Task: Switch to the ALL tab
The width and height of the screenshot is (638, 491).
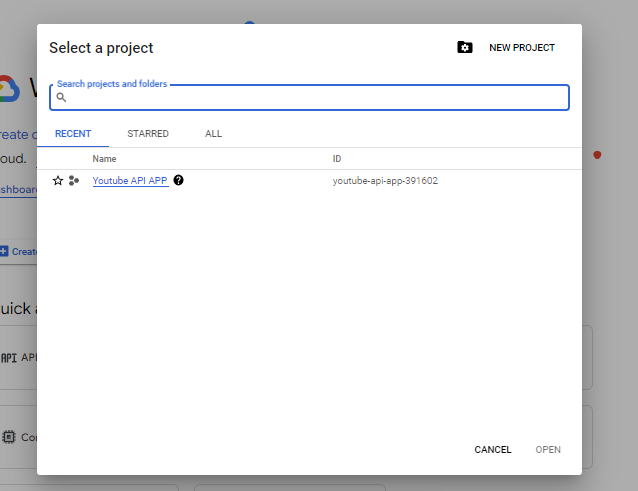Action: pos(213,134)
